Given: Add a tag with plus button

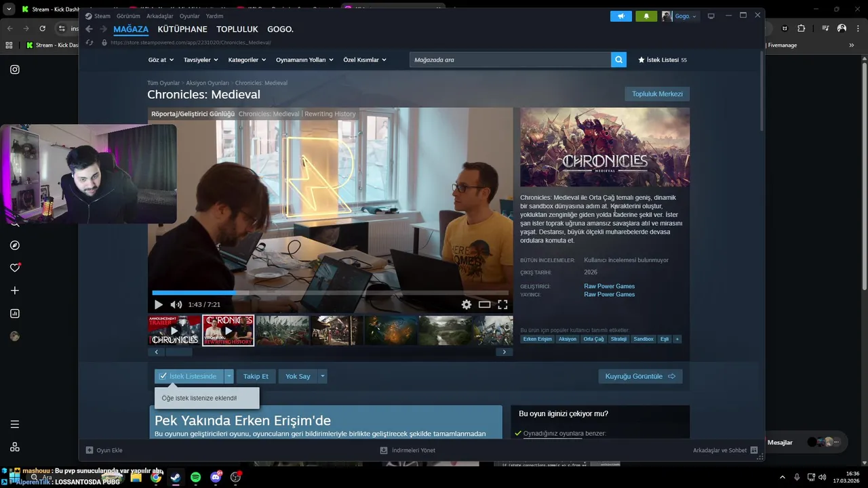Looking at the screenshot, I should (x=677, y=339).
